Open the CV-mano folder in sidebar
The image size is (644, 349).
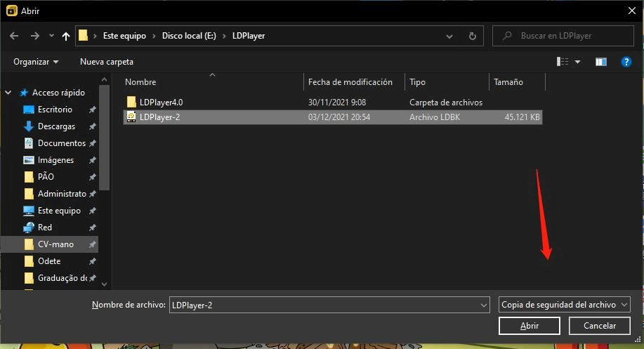[x=55, y=244]
